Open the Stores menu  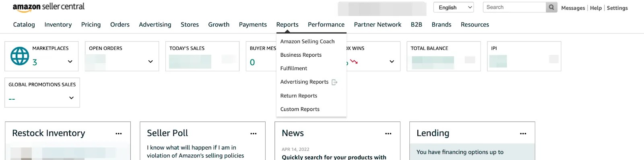(x=190, y=25)
